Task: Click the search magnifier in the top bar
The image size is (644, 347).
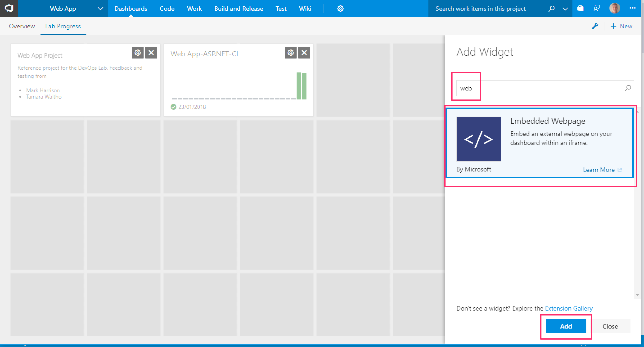Action: coord(551,9)
